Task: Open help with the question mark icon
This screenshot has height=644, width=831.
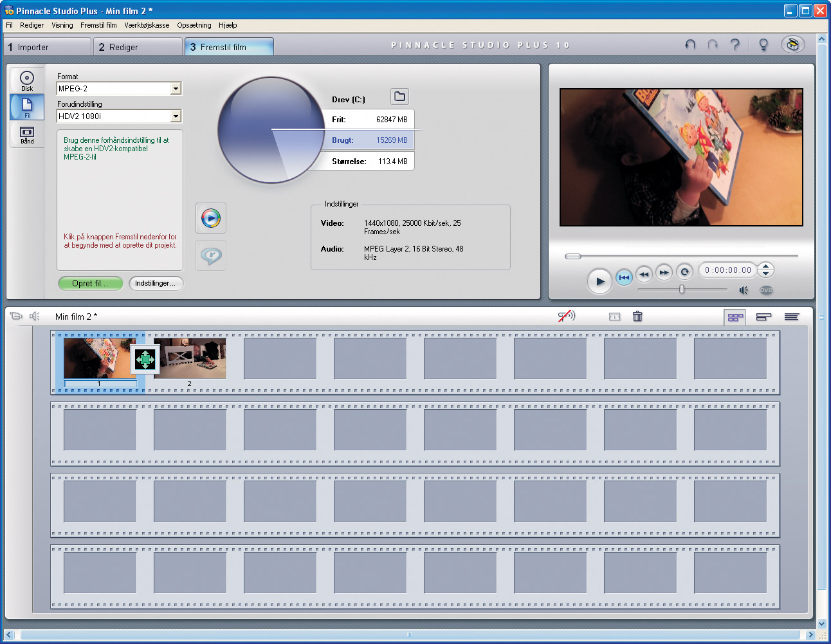Action: coord(735,44)
